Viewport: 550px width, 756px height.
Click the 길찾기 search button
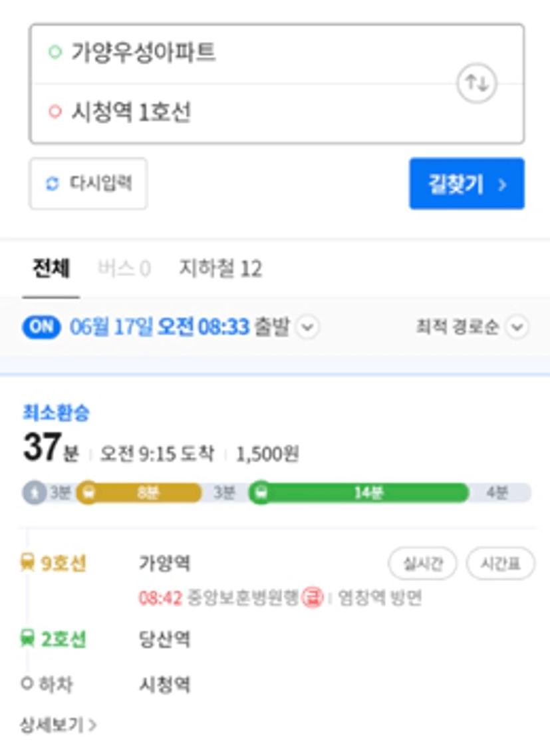click(x=467, y=184)
